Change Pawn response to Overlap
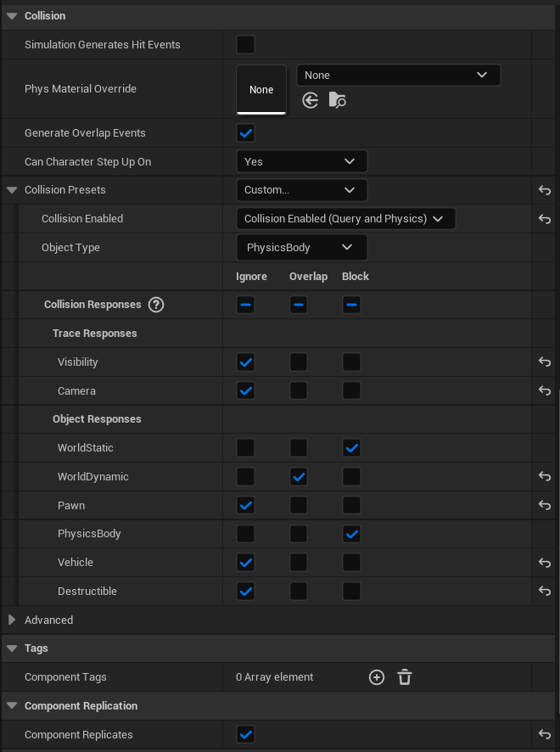 298,505
